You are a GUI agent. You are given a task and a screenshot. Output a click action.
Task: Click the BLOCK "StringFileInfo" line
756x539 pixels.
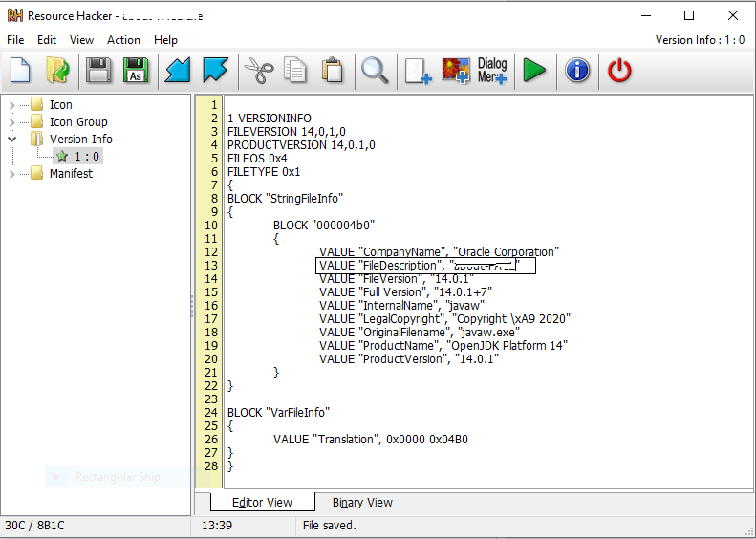285,199
